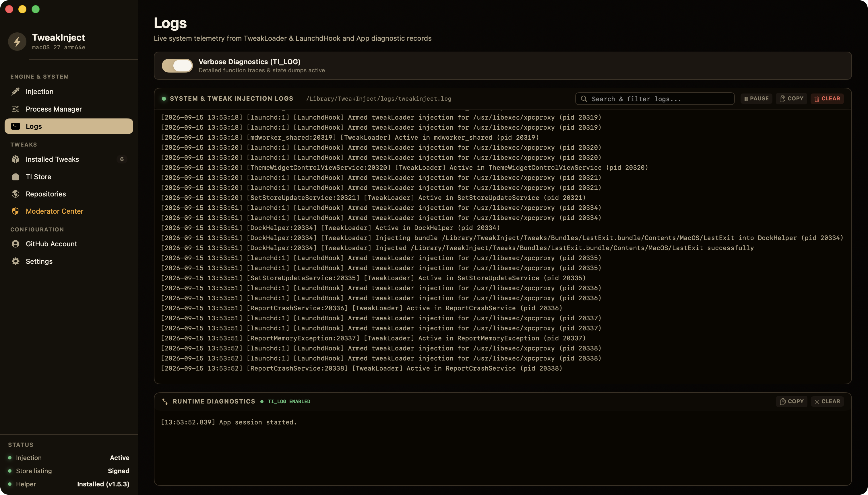
Task: Click the GitHub Account person icon
Action: [15, 244]
